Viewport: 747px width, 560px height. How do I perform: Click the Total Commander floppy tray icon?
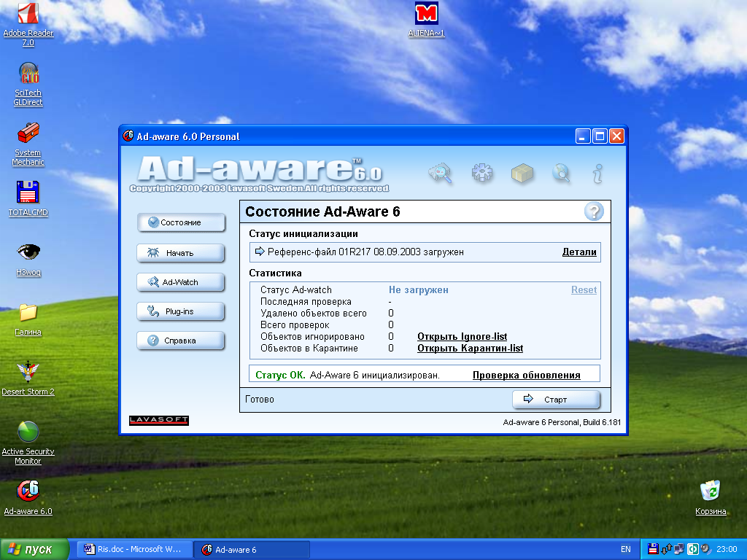point(653,549)
